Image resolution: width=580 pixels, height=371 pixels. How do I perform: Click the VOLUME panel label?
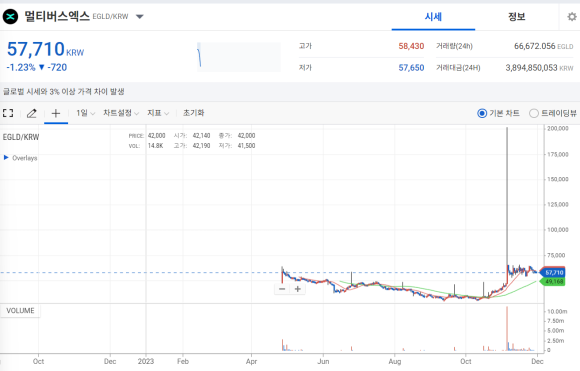click(20, 311)
